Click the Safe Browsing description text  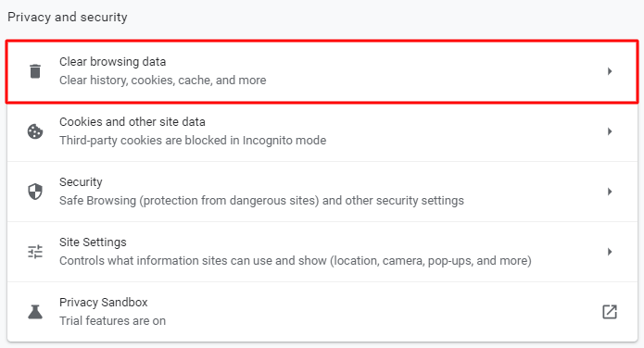pyautogui.click(x=261, y=201)
